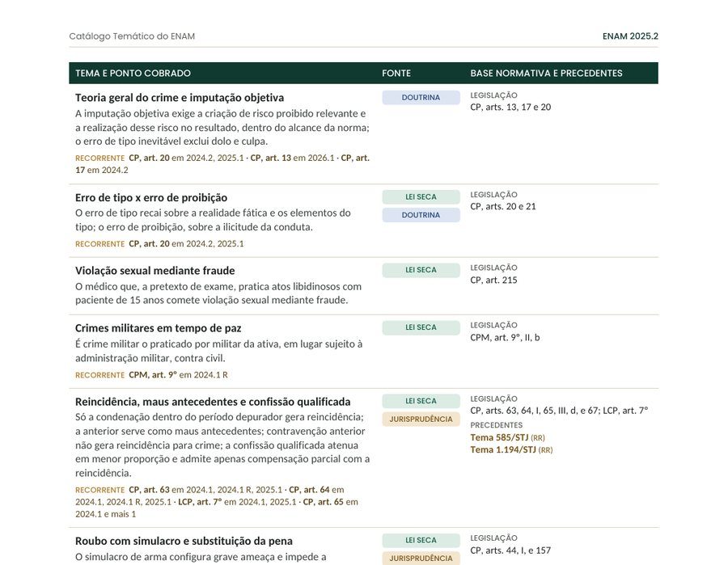Click 'CP, arts. 44, I, e 157' legislation text
The image size is (728, 565).
click(510, 550)
